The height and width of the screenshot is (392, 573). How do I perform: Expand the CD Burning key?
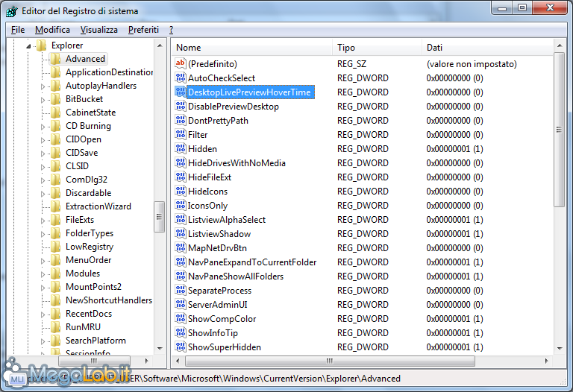pyautogui.click(x=43, y=127)
